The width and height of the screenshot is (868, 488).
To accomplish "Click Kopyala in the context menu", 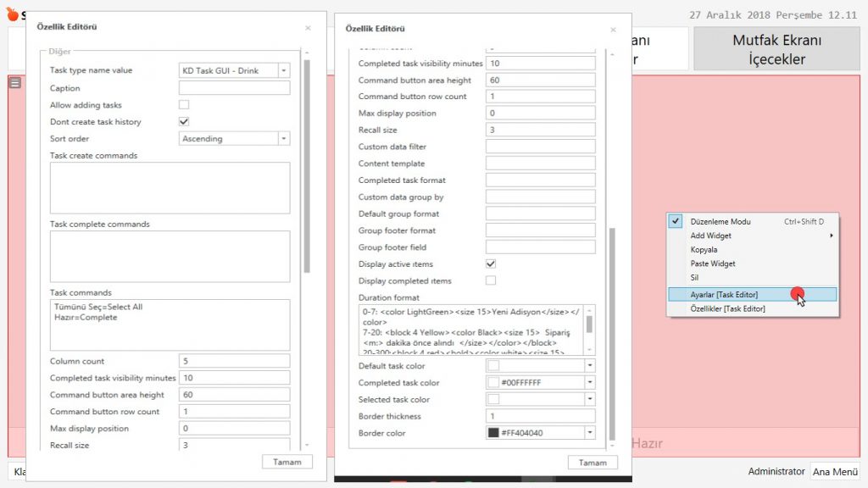I will [704, 250].
